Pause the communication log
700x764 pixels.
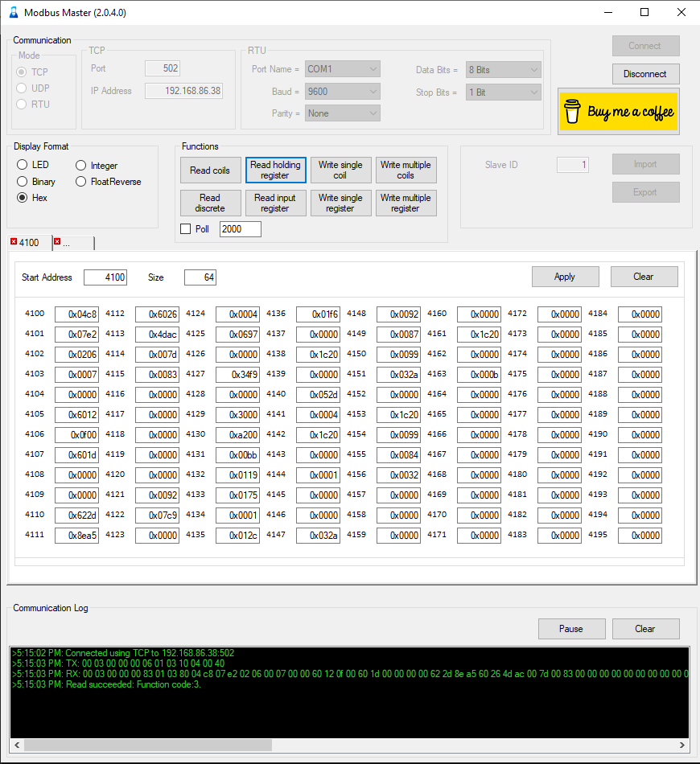571,629
